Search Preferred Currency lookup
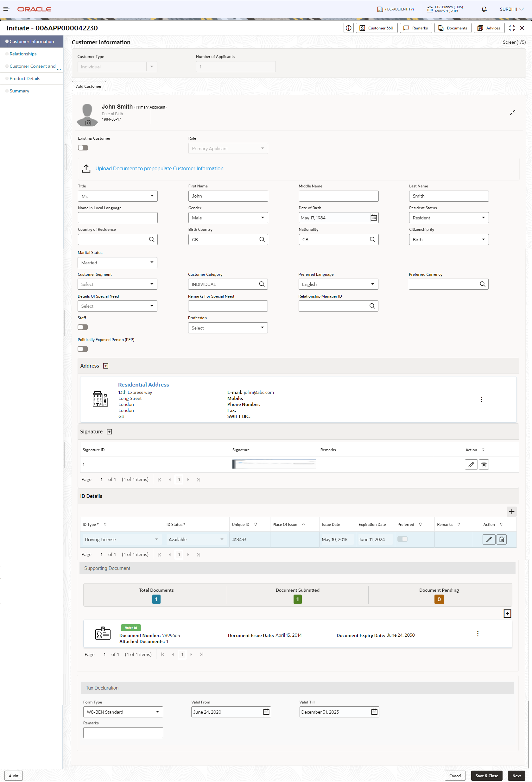The width and height of the screenshot is (532, 782). (x=482, y=284)
